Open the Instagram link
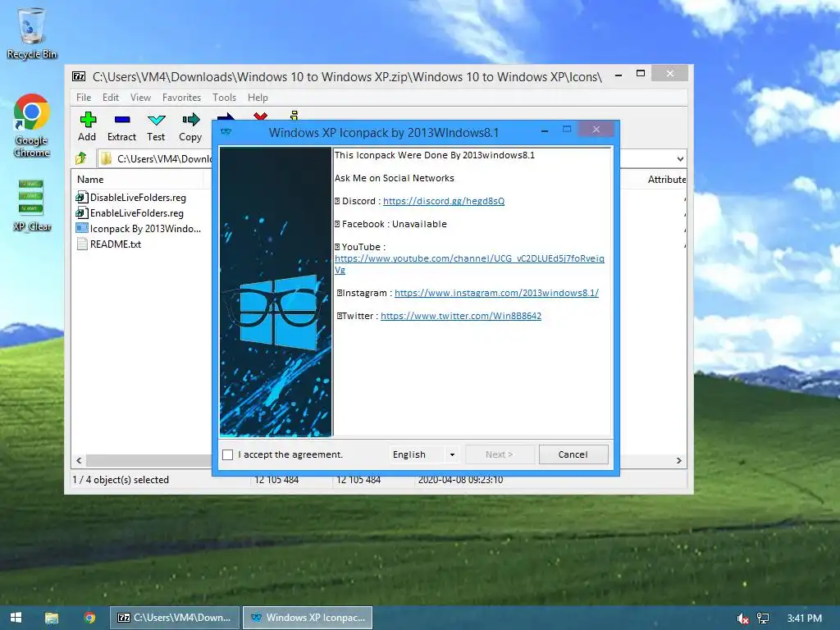This screenshot has width=840, height=630. [x=496, y=293]
